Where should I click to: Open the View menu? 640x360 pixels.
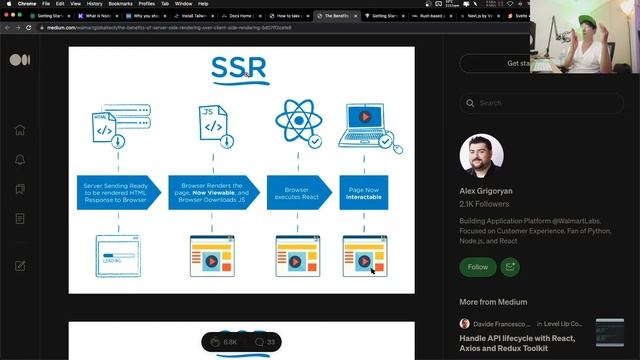[76, 4]
